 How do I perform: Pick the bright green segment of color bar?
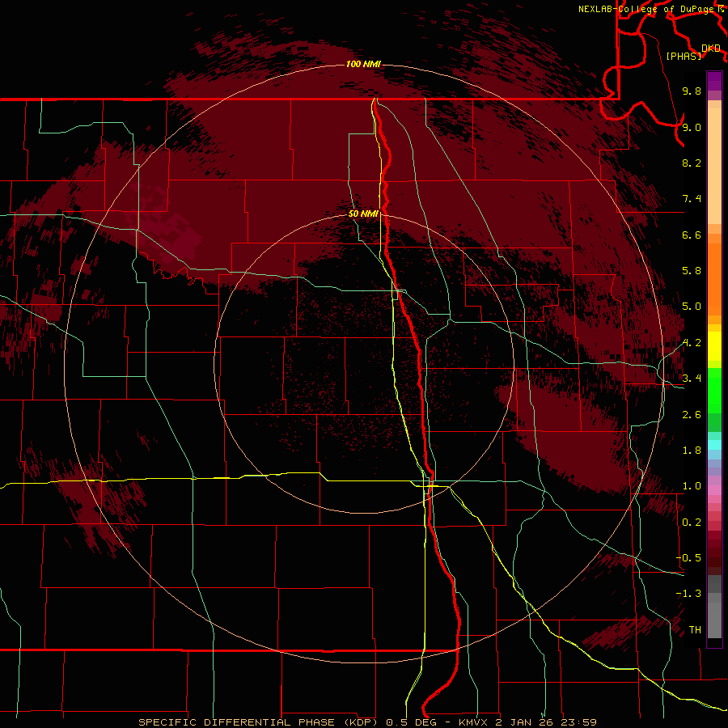click(714, 390)
